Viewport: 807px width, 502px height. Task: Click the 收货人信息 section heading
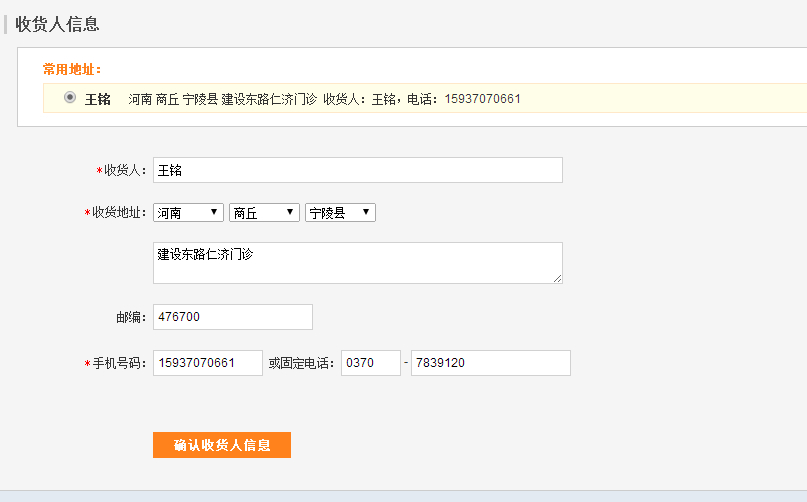57,24
